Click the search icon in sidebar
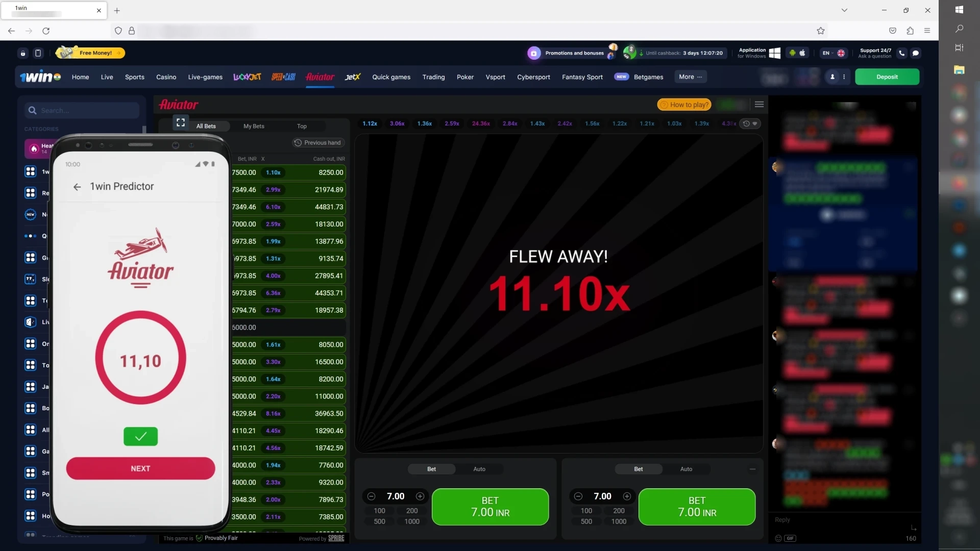Image resolution: width=980 pixels, height=551 pixels. (32, 110)
